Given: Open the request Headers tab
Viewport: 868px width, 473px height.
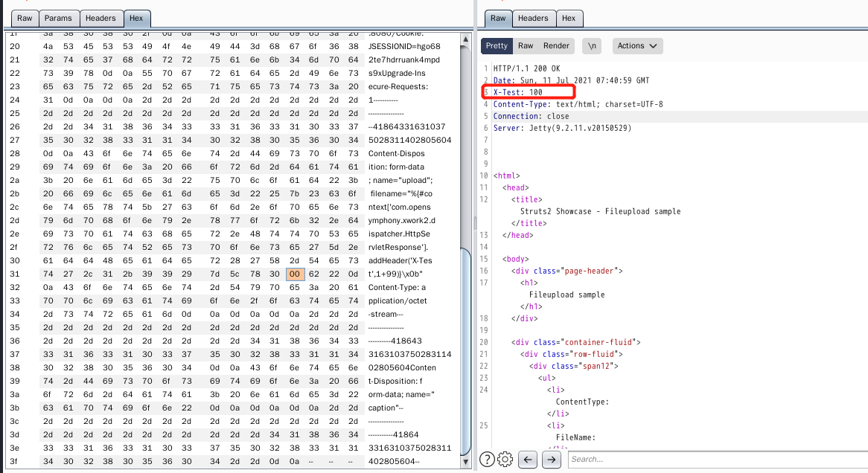Looking at the screenshot, I should (100, 18).
